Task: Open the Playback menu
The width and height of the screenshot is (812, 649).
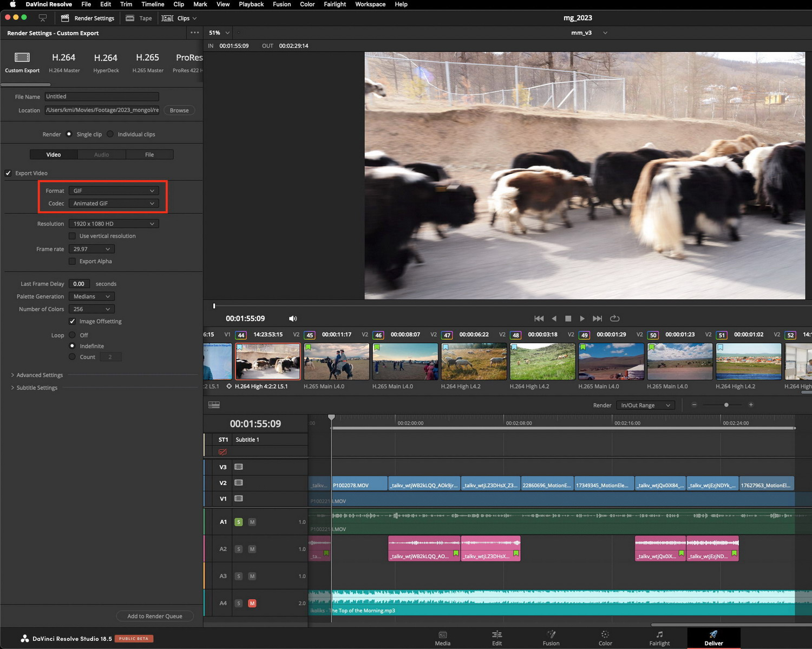Action: [x=251, y=4]
